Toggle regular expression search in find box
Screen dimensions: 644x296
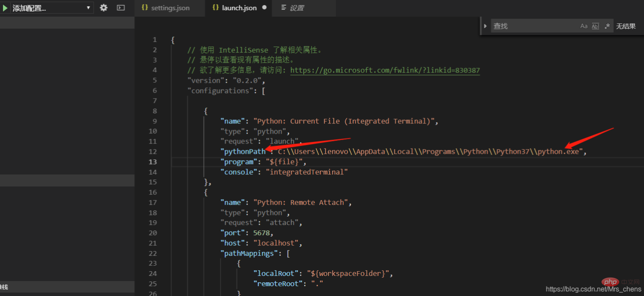coord(607,26)
